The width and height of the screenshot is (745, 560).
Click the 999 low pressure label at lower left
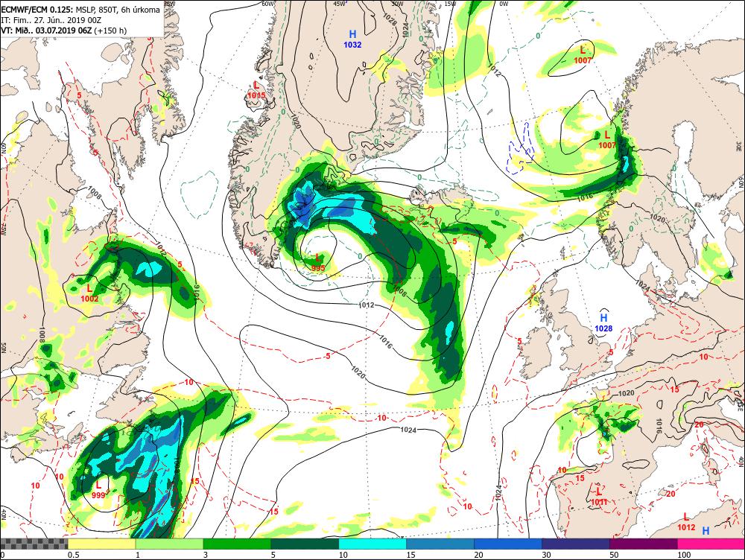click(98, 495)
